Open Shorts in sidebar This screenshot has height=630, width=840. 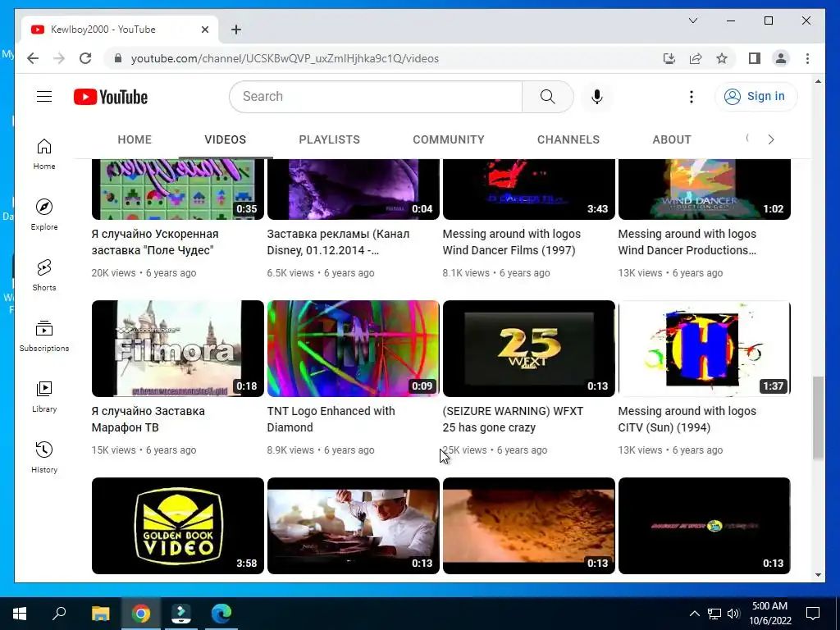[x=44, y=276]
